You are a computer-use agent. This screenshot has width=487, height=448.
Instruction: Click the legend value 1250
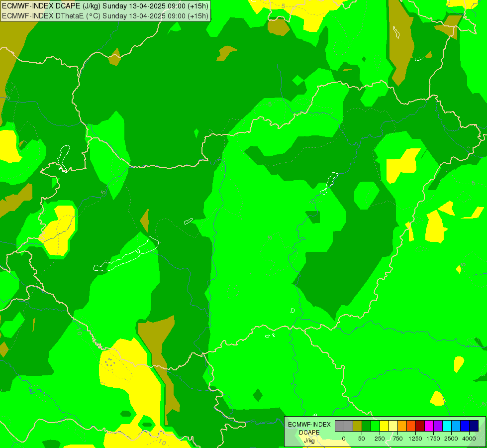pos(415,439)
